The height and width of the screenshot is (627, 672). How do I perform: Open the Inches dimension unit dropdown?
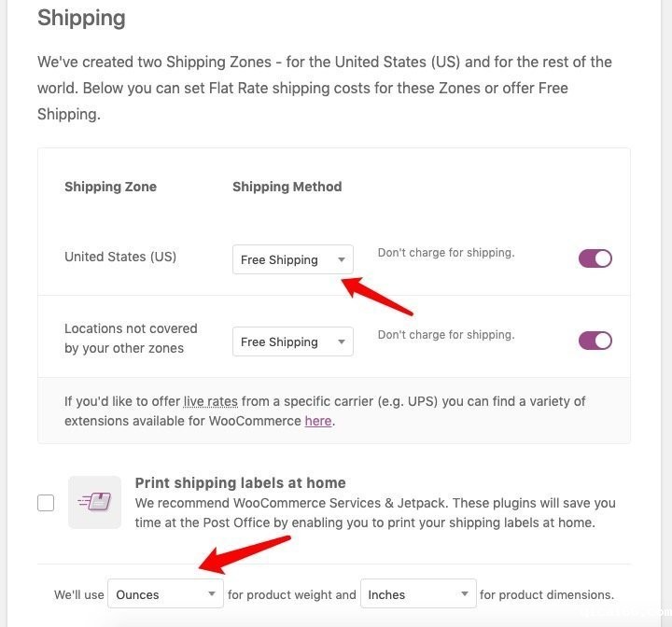(417, 594)
